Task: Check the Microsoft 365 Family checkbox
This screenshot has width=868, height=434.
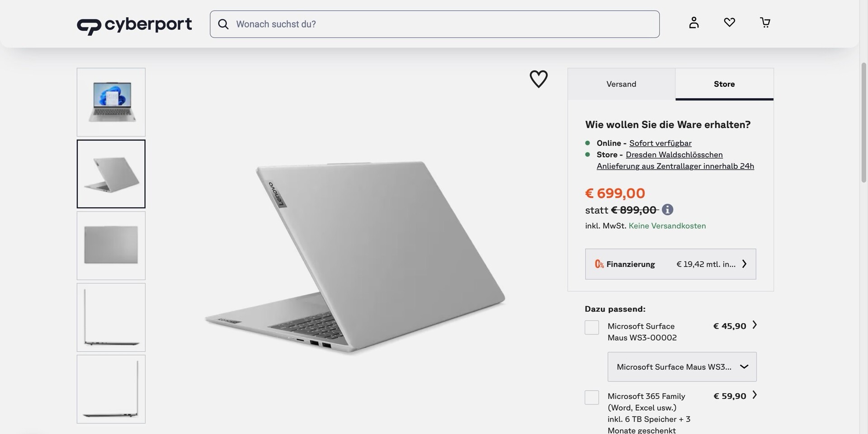Action: (592, 397)
